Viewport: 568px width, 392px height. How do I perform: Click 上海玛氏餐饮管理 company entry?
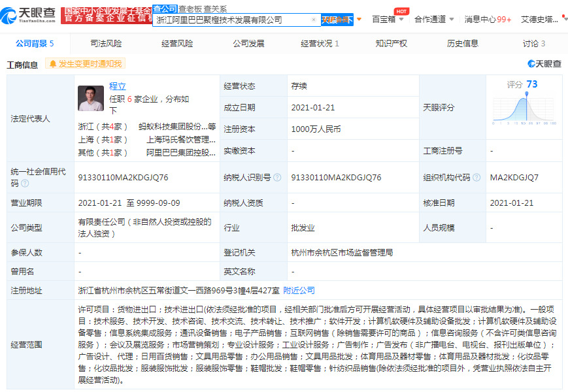coord(181,140)
